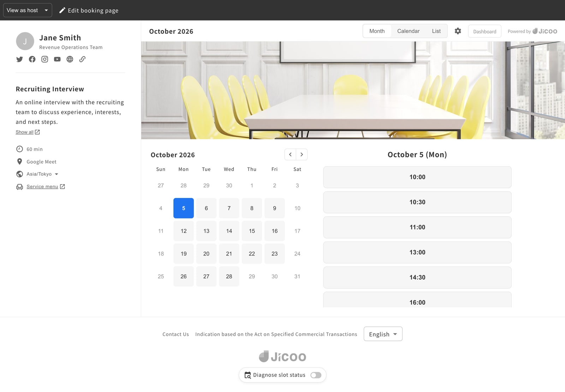Click the chain link icon
This screenshot has height=392, width=565.
(82, 59)
